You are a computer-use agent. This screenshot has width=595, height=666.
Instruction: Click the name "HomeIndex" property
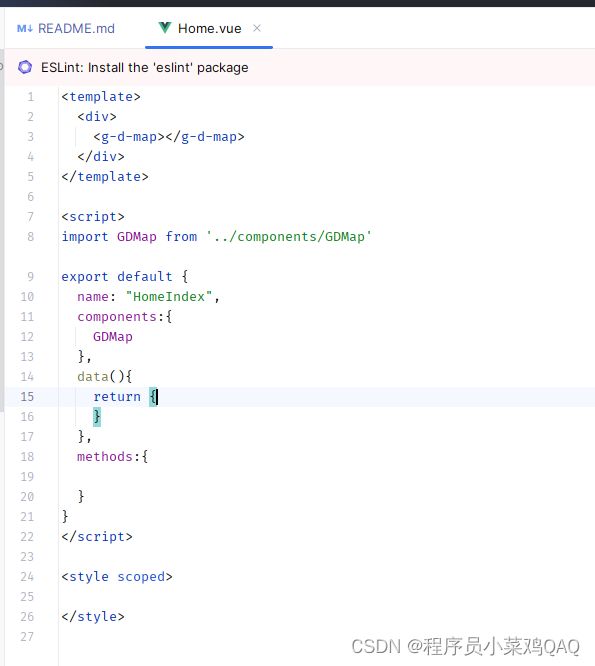coord(148,296)
